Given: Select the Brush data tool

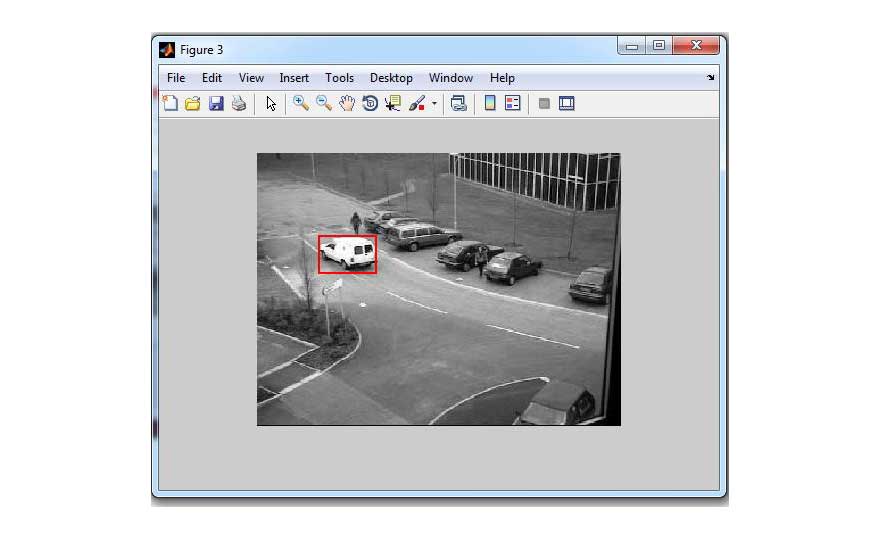Looking at the screenshot, I should (x=417, y=103).
